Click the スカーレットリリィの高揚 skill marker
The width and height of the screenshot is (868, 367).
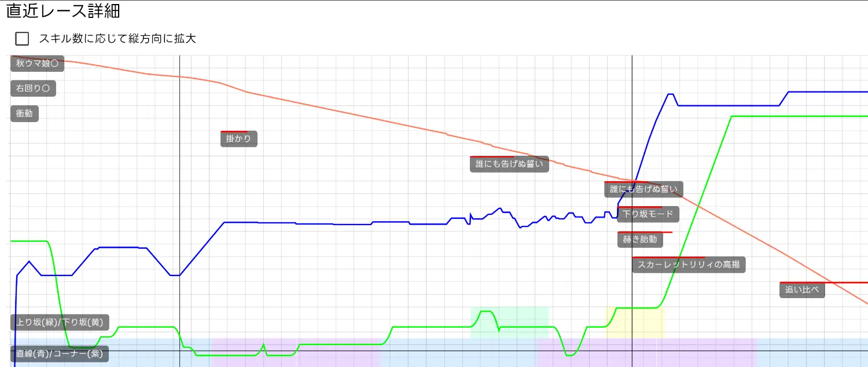coord(689,265)
